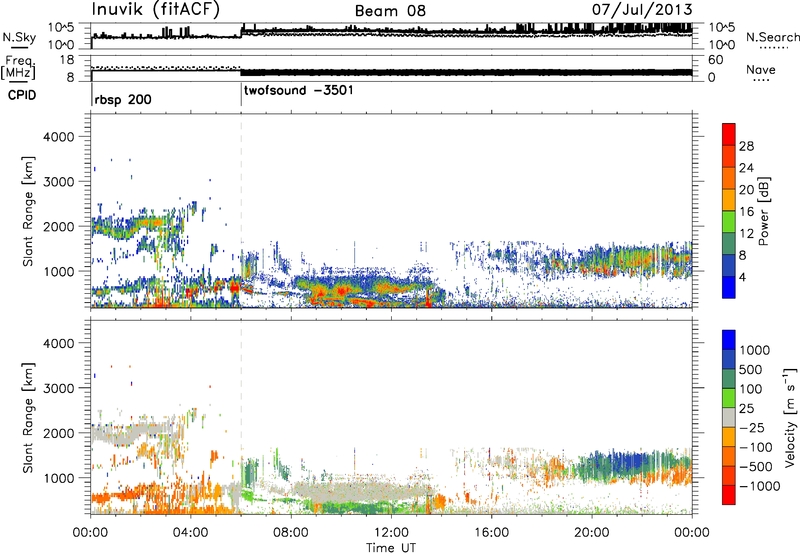Select the "4" power scale value
Screen dimensions: 800x554
[x=743, y=277]
